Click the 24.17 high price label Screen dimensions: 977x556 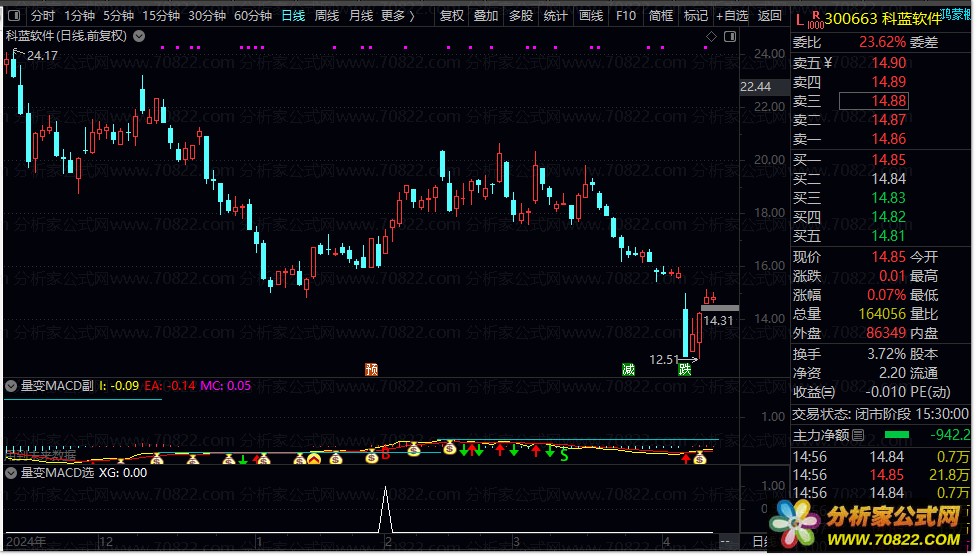tap(42, 55)
